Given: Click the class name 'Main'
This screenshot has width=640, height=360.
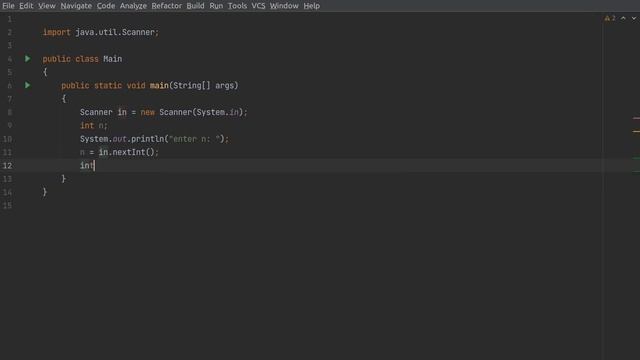Looking at the screenshot, I should [x=112, y=59].
